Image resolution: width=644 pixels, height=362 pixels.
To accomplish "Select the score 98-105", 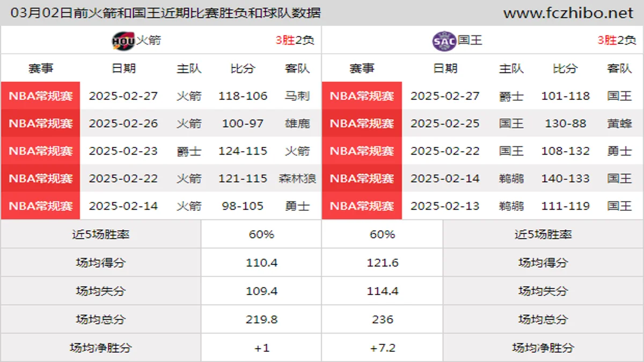I will 243,205.
